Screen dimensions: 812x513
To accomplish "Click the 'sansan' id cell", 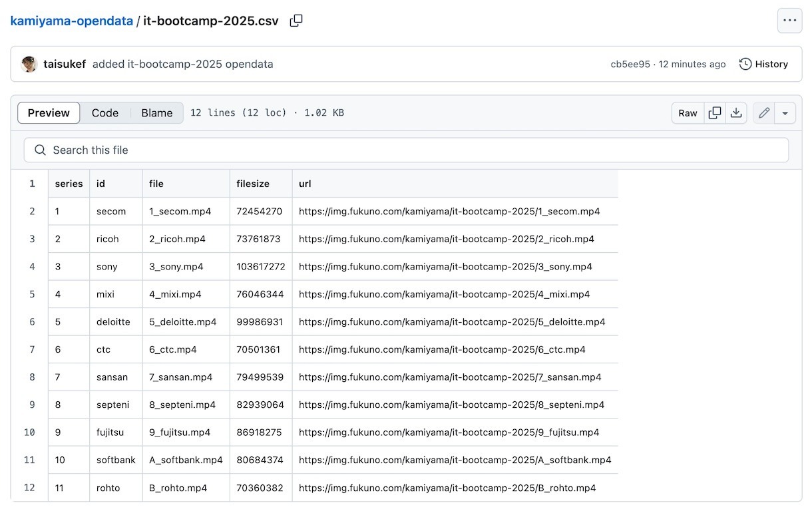I will pos(116,377).
